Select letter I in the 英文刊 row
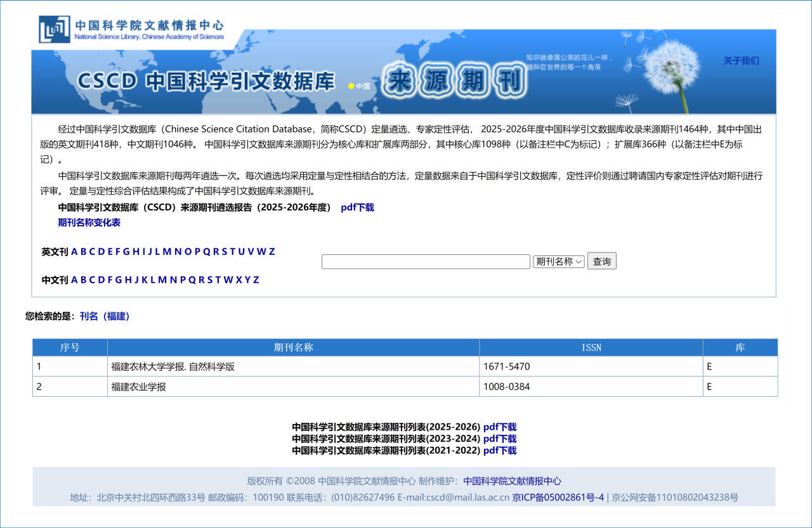 click(x=144, y=252)
